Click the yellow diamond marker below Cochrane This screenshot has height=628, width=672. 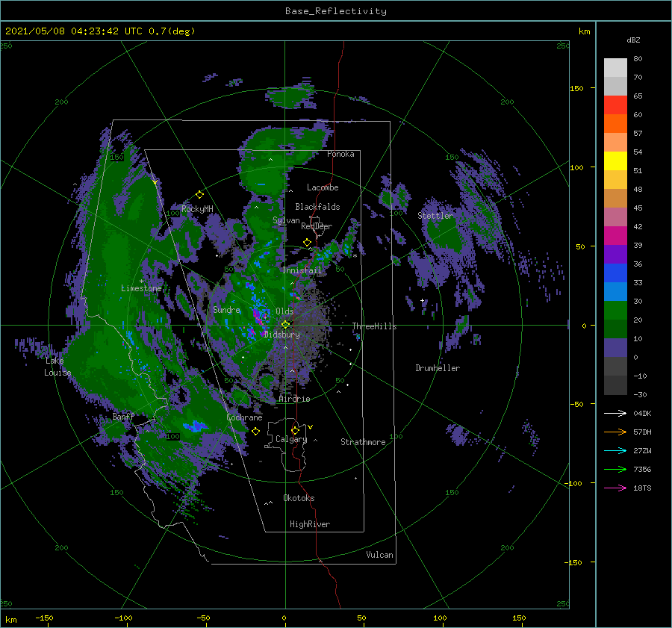[256, 432]
